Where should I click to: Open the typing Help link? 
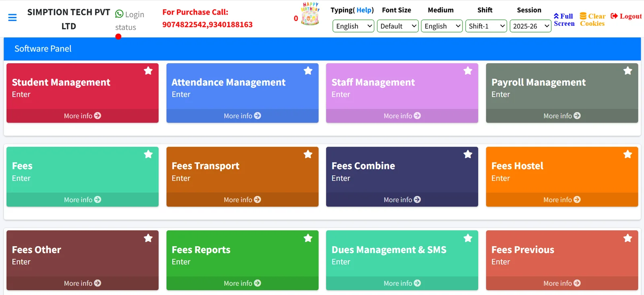point(364,10)
